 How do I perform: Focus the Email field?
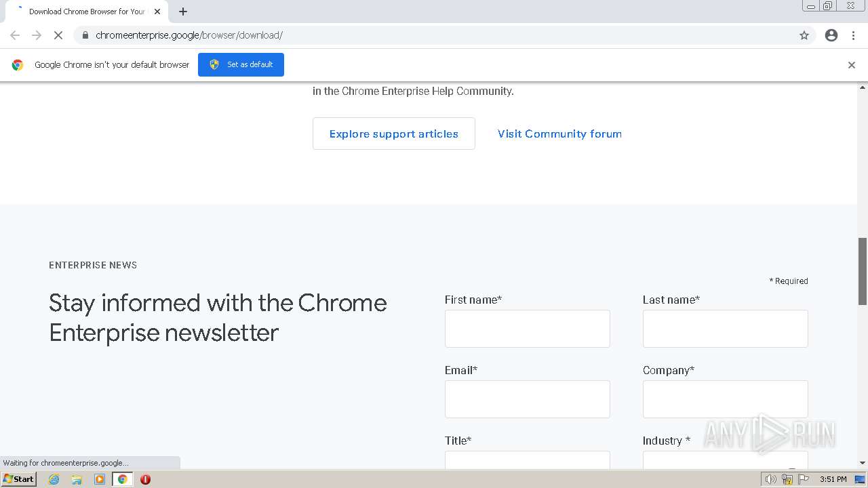tap(528, 399)
